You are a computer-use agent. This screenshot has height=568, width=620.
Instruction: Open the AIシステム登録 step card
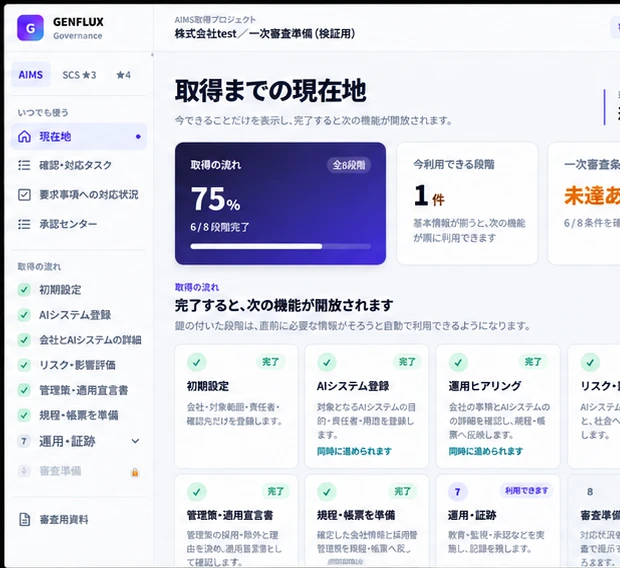coord(367,406)
